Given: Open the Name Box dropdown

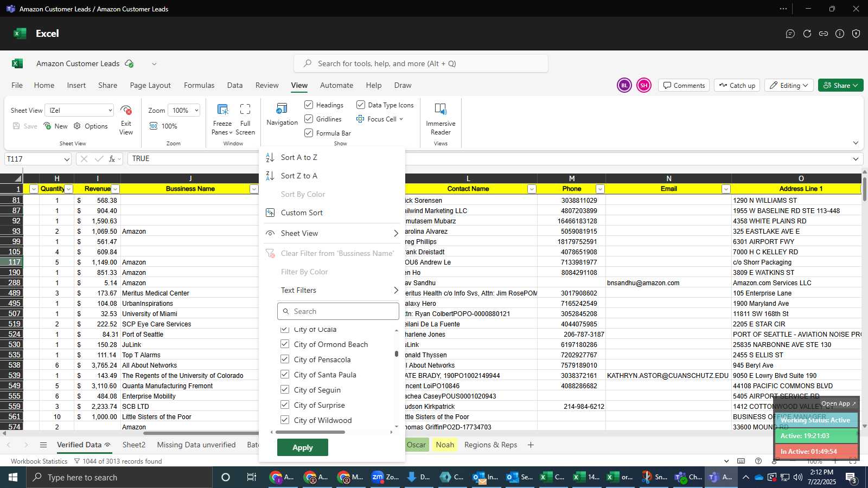Looking at the screenshot, I should pos(67,159).
